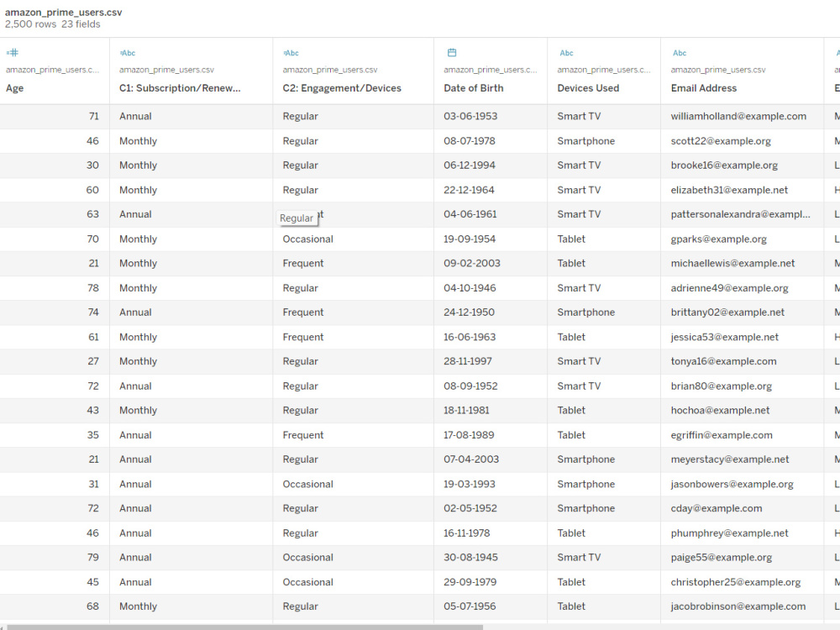
Task: Click date of birth 08-07-1978
Action: coord(470,141)
